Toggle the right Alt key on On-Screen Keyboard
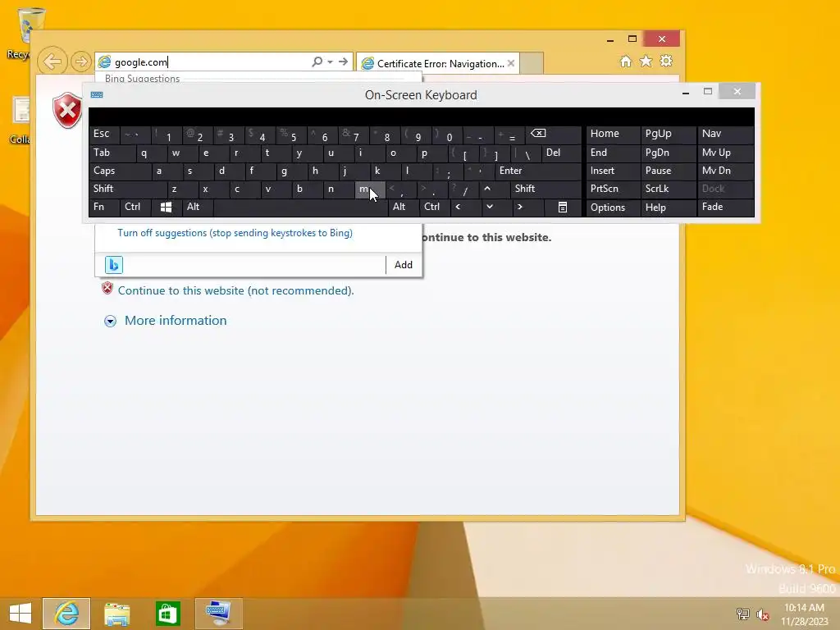840x630 pixels. pyautogui.click(x=404, y=207)
